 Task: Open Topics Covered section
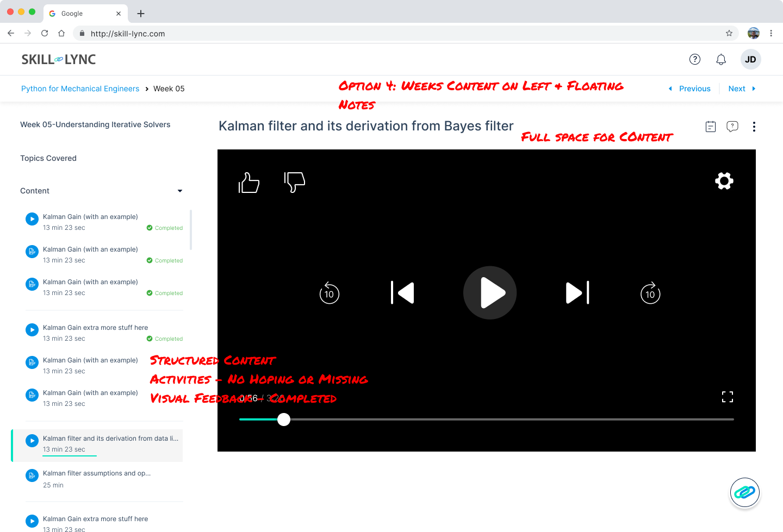click(x=48, y=158)
